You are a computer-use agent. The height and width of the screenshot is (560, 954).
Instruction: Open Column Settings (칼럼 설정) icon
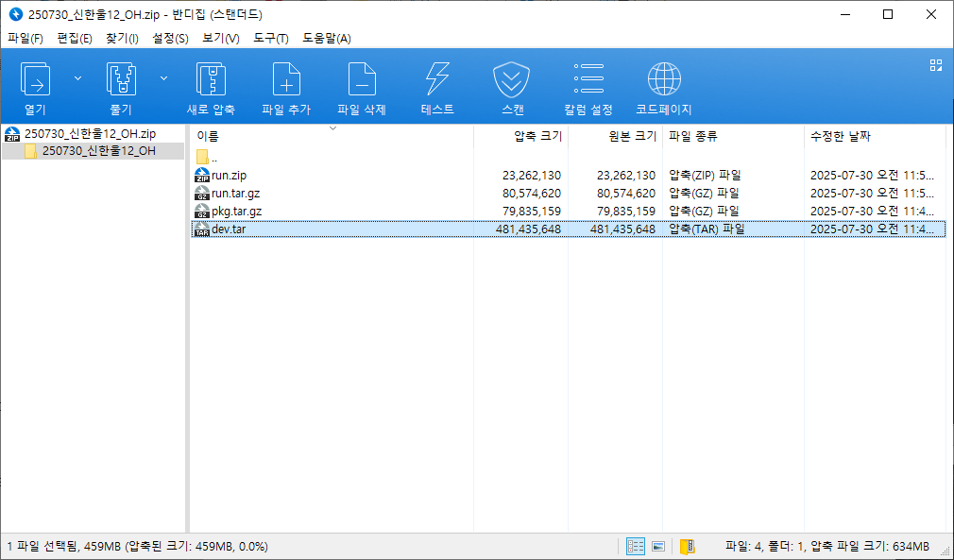tap(588, 82)
